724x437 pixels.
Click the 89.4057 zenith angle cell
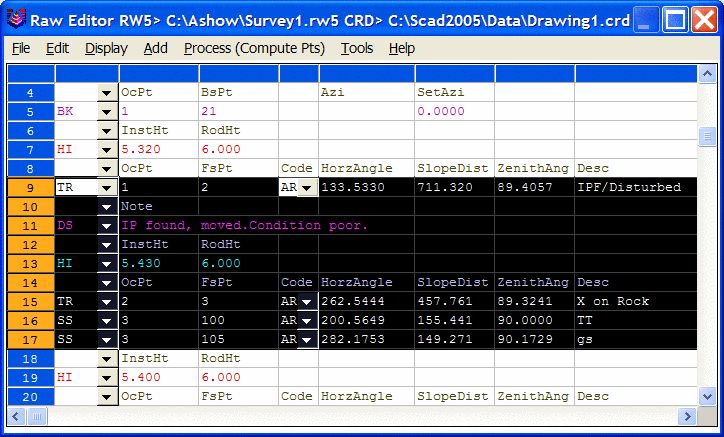534,188
